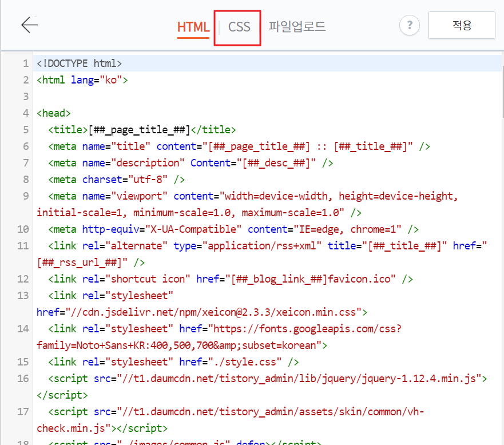Click line number 8 in gutter
The image size is (504, 445).
tap(26, 180)
